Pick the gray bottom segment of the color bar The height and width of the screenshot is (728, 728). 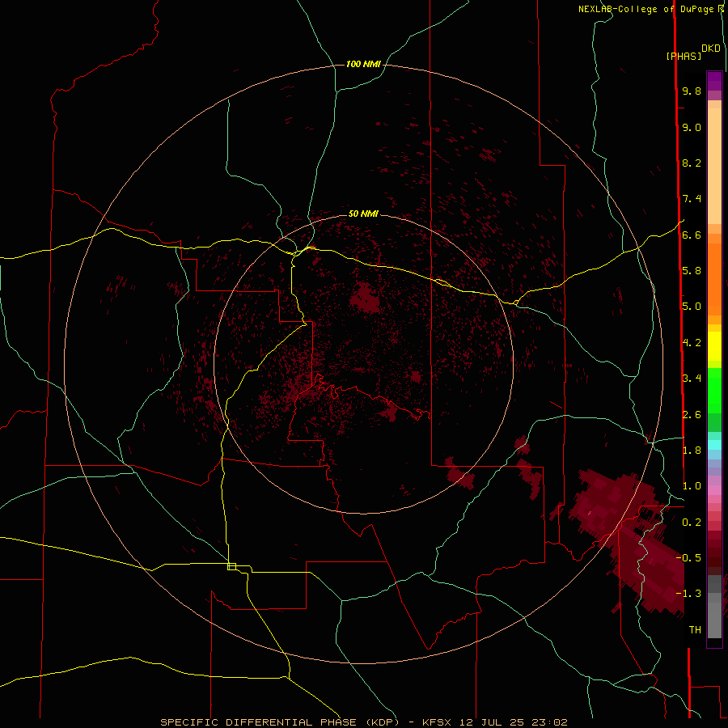pos(714,620)
